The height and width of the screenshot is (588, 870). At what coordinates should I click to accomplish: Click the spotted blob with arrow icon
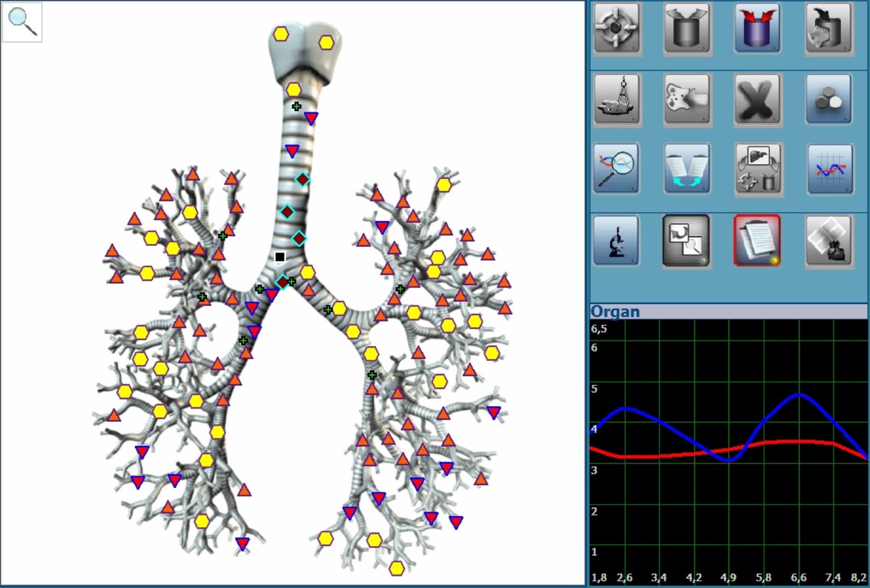click(x=686, y=99)
